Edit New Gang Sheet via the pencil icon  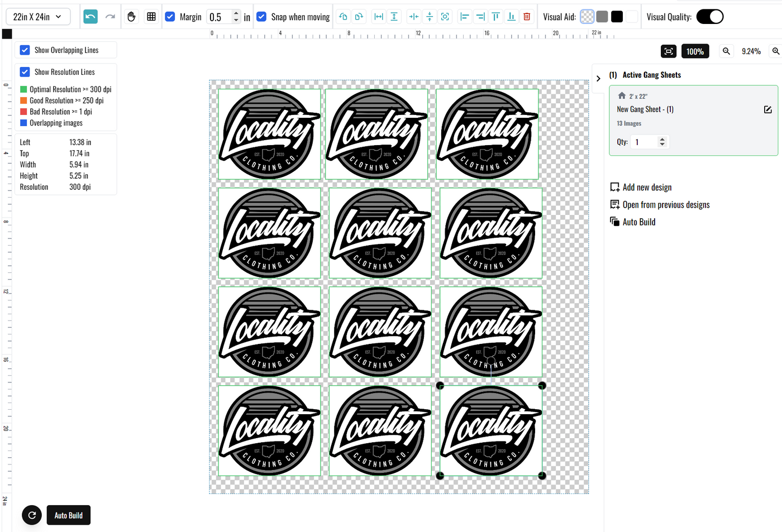tap(767, 109)
